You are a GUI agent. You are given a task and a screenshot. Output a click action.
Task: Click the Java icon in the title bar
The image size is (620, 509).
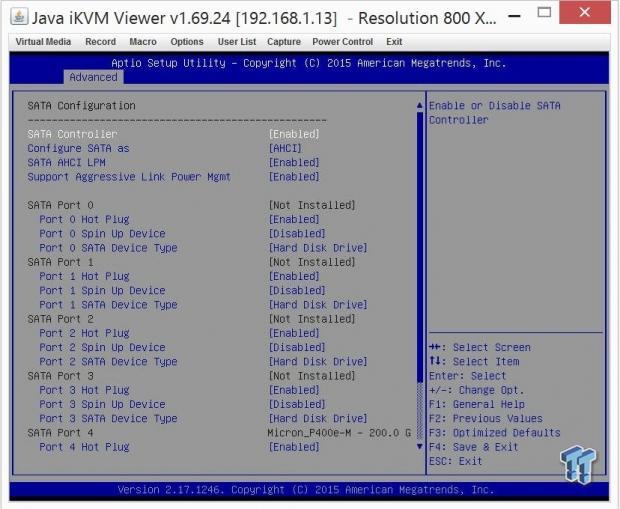(19, 17)
